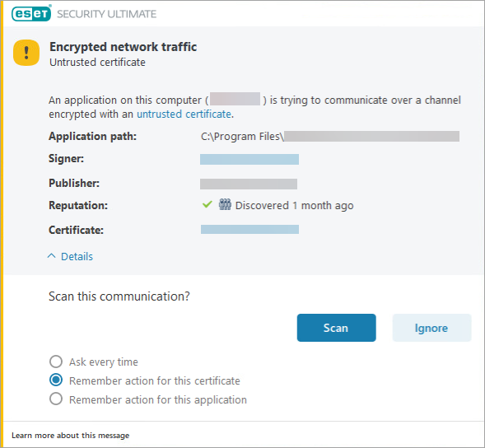Click the Encrypted network traffic heading
485x448 pixels.
tap(124, 47)
